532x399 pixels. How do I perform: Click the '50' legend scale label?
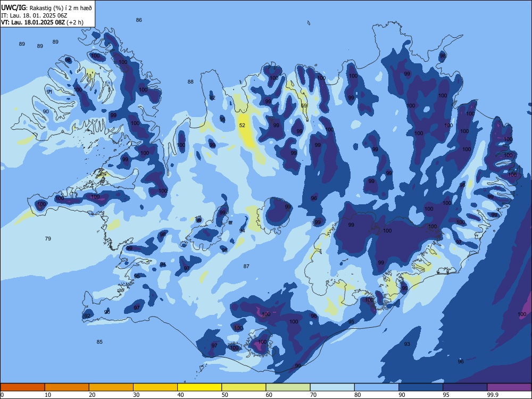(225, 395)
